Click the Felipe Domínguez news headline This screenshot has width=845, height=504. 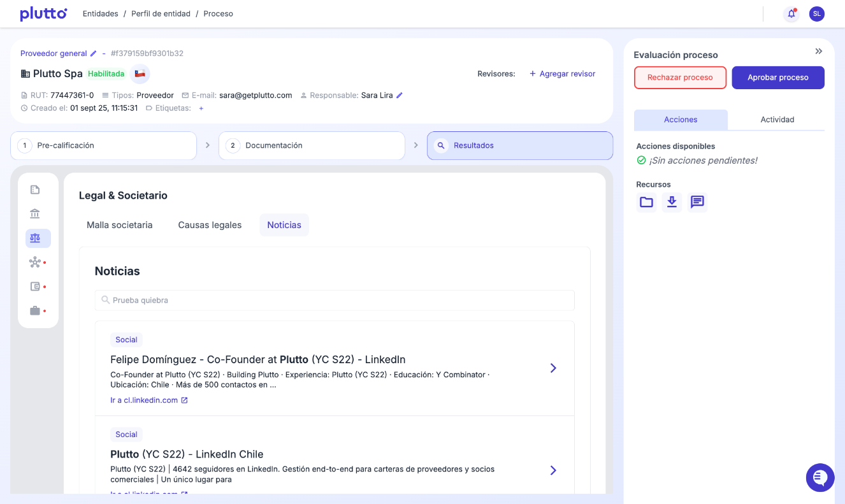point(258,359)
